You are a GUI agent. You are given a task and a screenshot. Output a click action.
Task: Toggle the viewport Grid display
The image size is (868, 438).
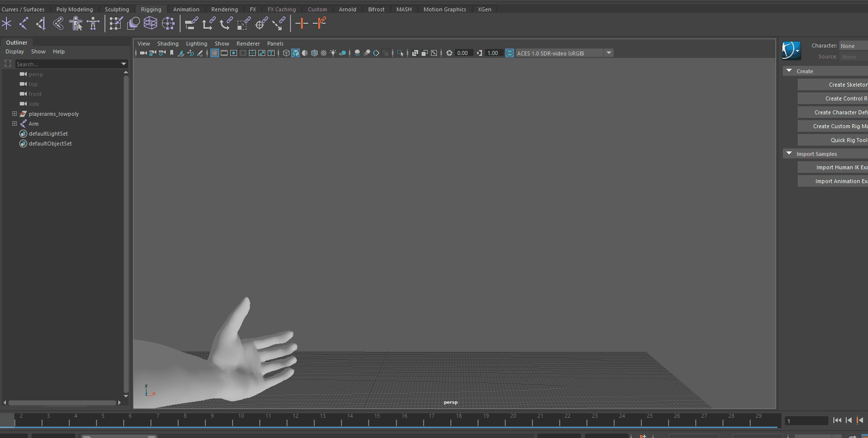[215, 53]
